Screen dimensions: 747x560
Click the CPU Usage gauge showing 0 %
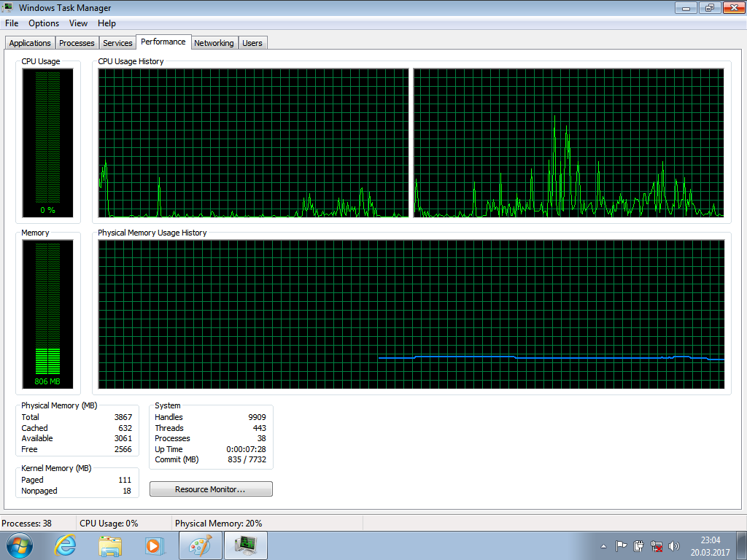point(47,143)
